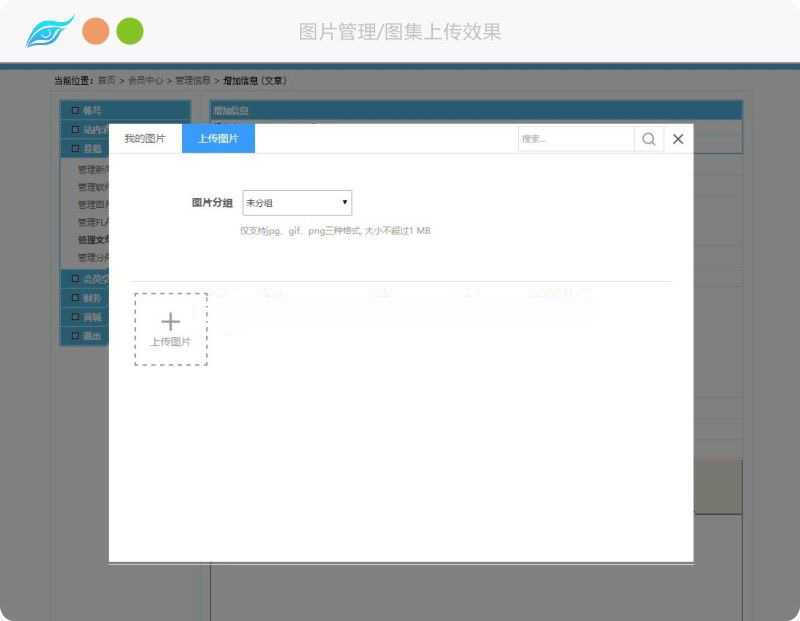Image resolution: width=800 pixels, height=621 pixels.
Task: Click the blue eye logo icon
Action: (49, 32)
